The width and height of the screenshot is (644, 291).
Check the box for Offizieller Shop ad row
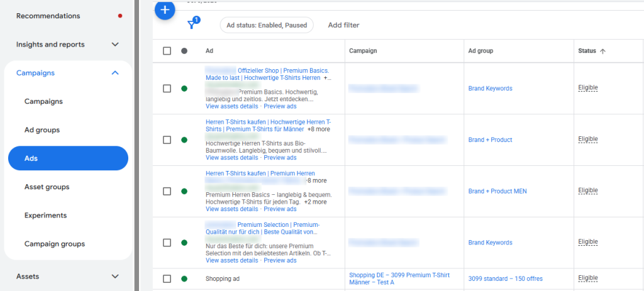coord(167,89)
